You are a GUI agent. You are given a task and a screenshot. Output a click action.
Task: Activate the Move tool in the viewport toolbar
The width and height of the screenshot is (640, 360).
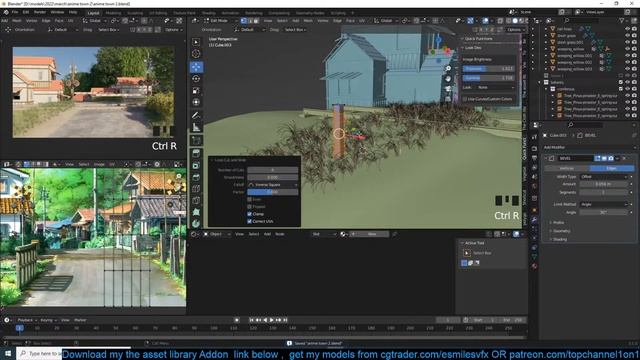tap(196, 67)
